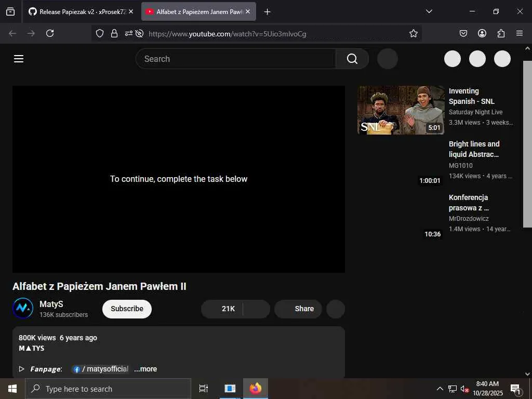Open the network tray icon
Viewport: 532px width, 399px height.
(x=453, y=389)
